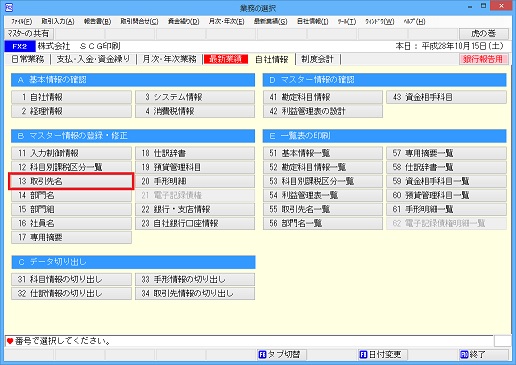Open the ツール(T) menu
The height and width of the screenshot is (365, 516).
tap(347, 22)
